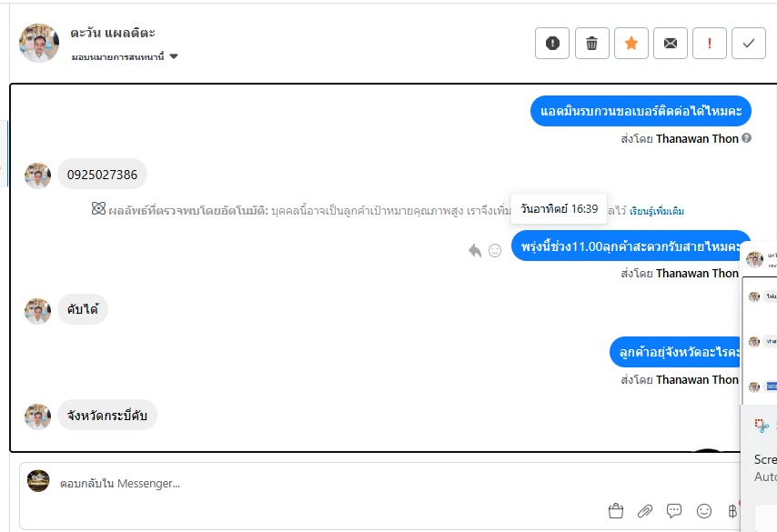Click the info icon next to Thanawan Thon
This screenshot has height=532, width=777.
[x=747, y=138]
